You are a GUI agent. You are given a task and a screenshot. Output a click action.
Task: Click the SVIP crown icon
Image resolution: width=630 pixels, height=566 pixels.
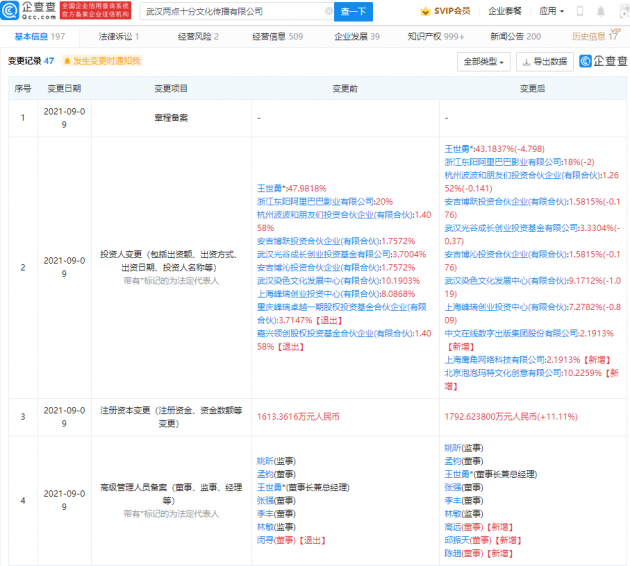pyautogui.click(x=425, y=11)
